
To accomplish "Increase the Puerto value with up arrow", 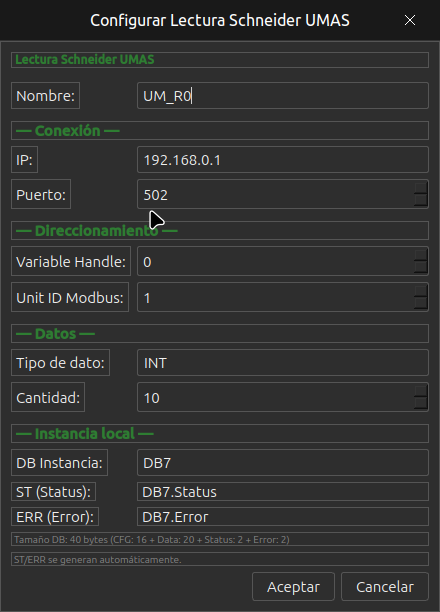I will point(421,188).
